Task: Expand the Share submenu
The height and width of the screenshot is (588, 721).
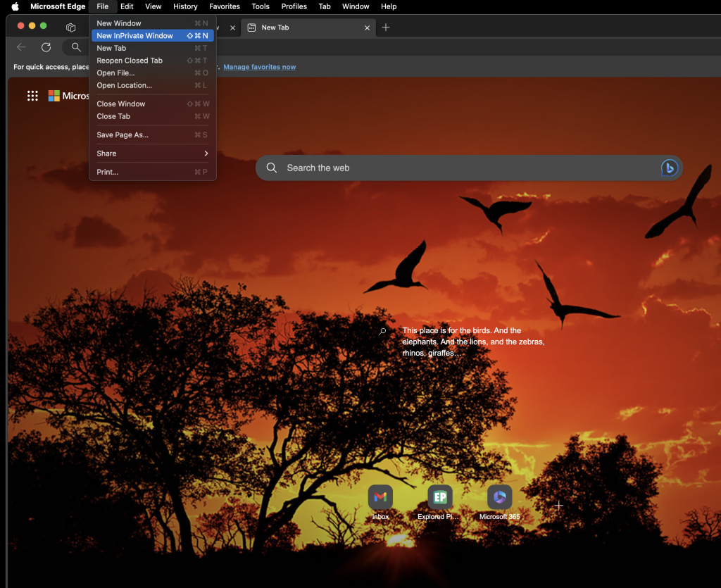Action: [x=152, y=154]
